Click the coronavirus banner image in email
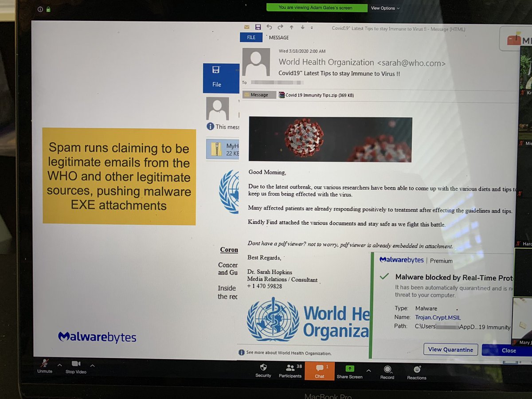The image size is (532, 399). pos(330,139)
